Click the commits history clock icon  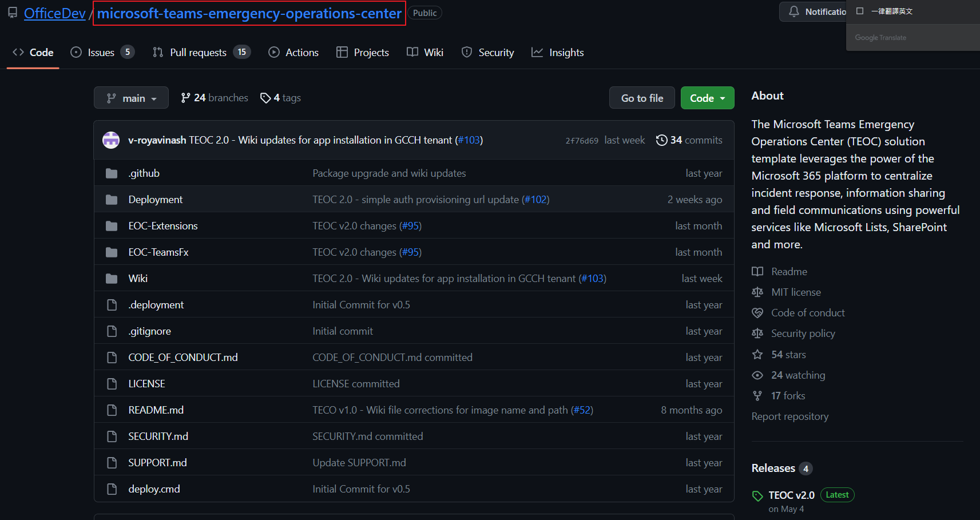point(661,140)
